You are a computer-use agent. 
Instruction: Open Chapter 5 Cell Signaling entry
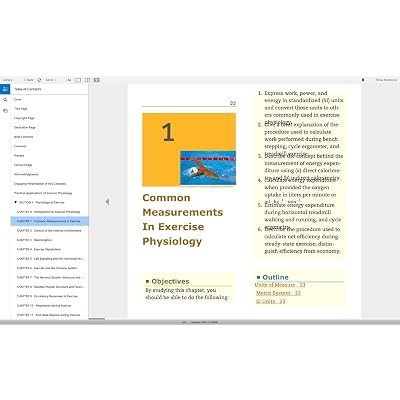tap(50, 259)
